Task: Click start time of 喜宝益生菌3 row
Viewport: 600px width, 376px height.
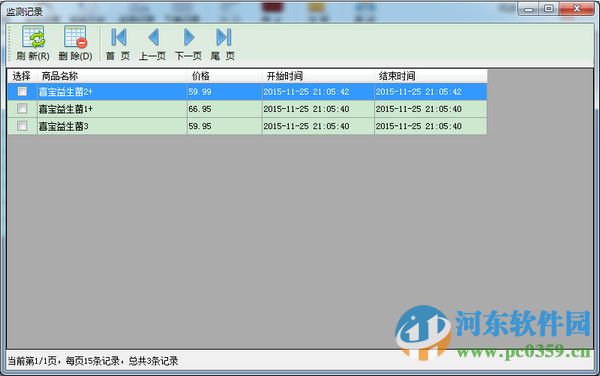Action: pos(318,126)
